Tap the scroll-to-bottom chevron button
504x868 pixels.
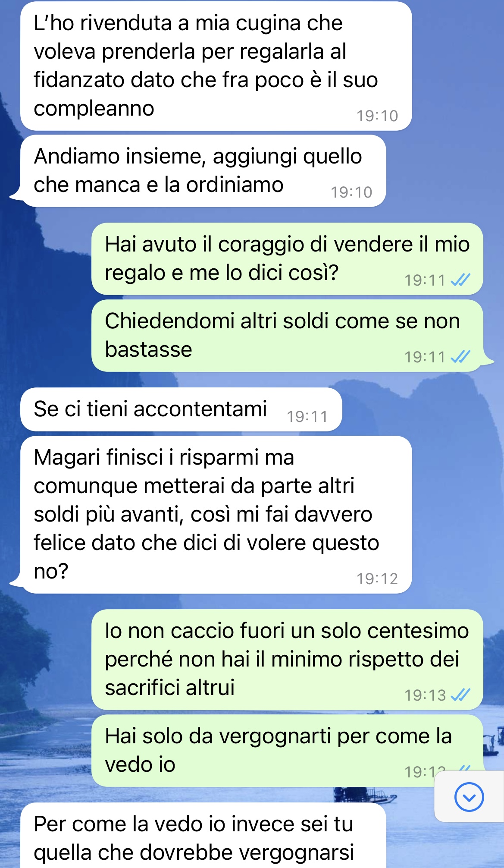tap(469, 797)
